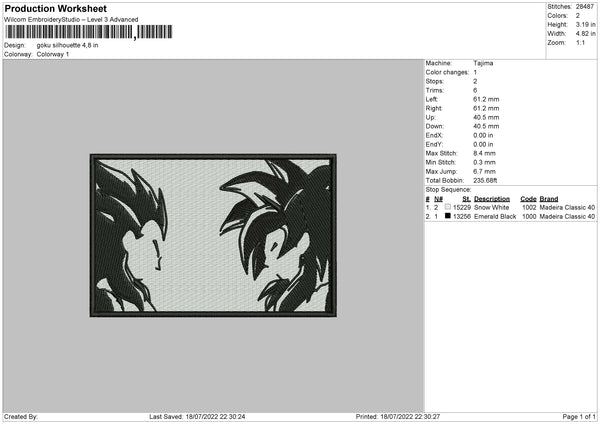Click the Height value 3.19 in

click(585, 24)
